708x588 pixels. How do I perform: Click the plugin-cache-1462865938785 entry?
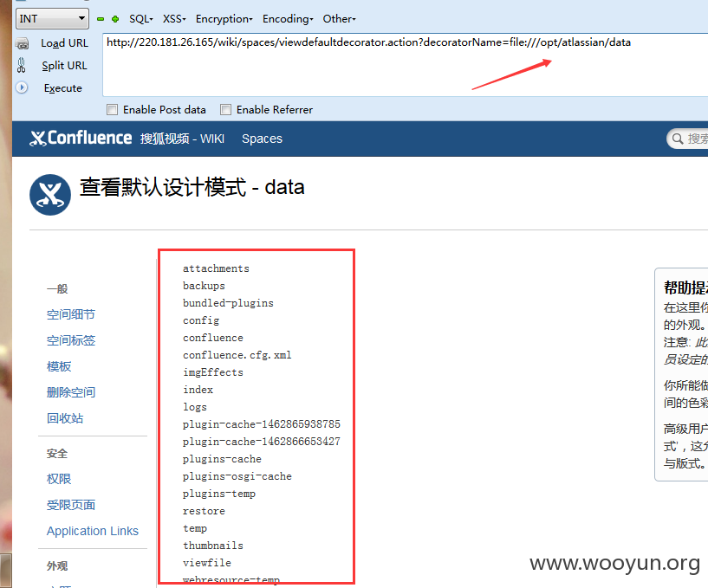[x=262, y=424]
